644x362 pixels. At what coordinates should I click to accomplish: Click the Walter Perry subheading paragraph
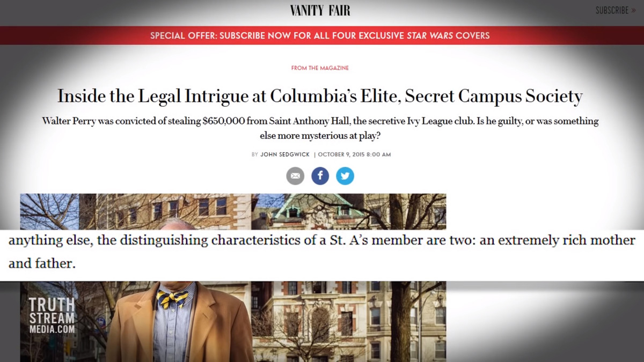320,129
